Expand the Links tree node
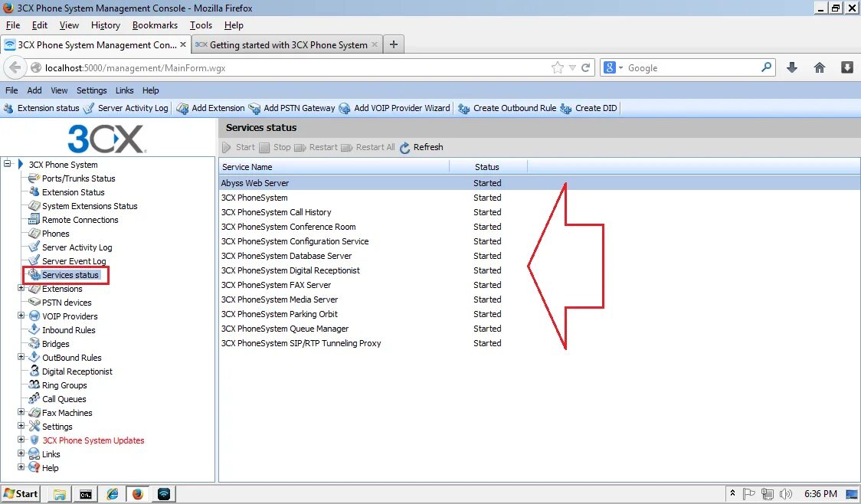The image size is (861, 504). (x=21, y=453)
